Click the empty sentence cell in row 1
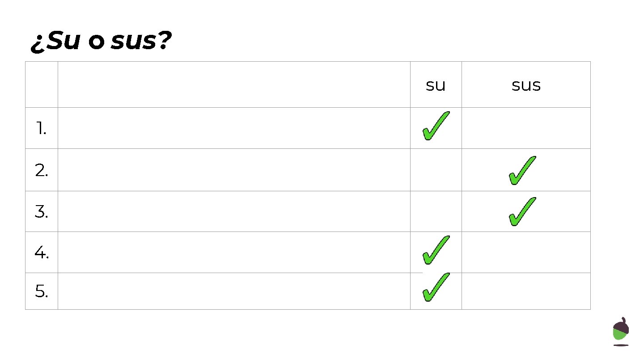644x362 pixels. point(234,128)
